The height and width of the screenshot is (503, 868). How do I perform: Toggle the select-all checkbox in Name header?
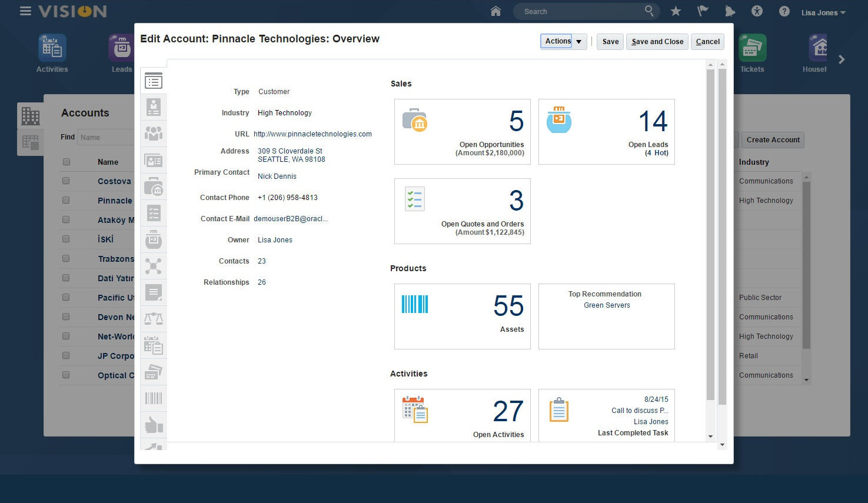click(66, 162)
